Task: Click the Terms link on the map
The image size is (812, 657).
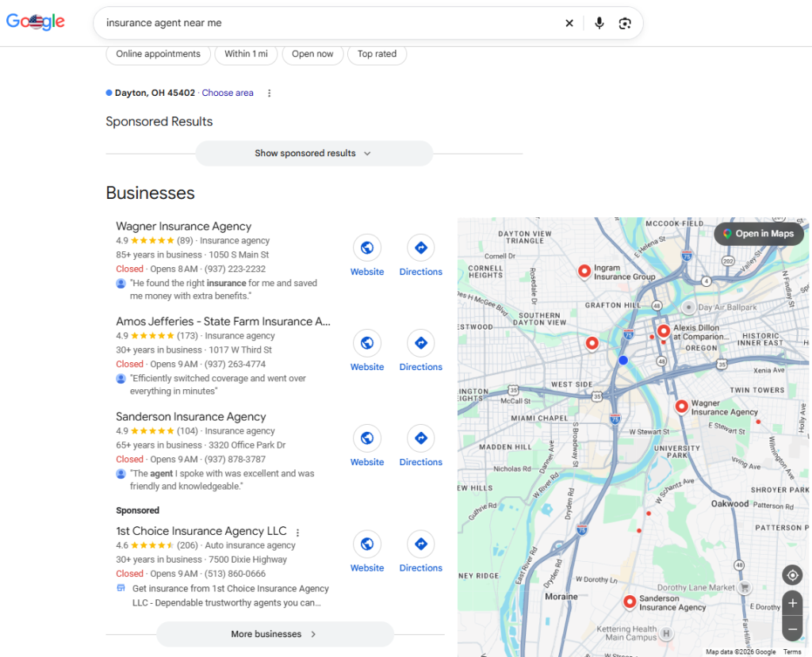Action: pos(792,651)
